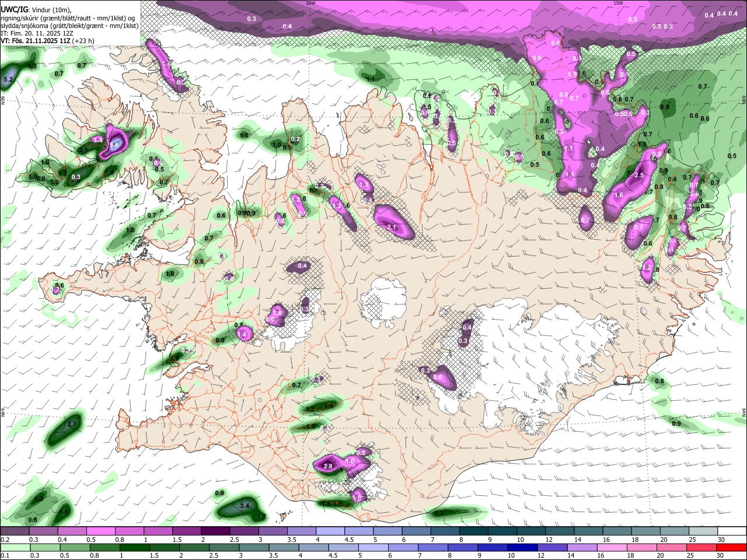Click the pale grey 25–30 snow swatch

click(703, 531)
